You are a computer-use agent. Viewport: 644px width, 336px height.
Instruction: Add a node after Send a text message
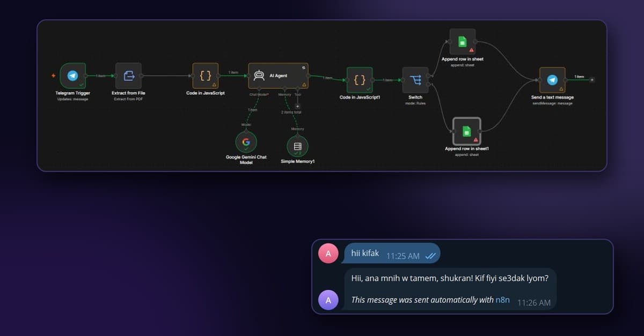tap(592, 80)
